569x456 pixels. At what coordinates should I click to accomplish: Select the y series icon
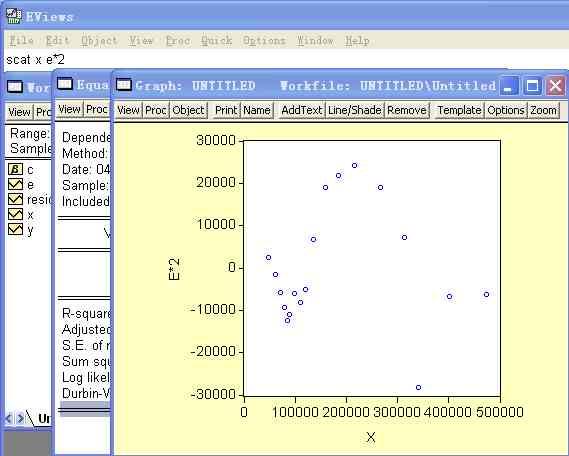pos(15,229)
